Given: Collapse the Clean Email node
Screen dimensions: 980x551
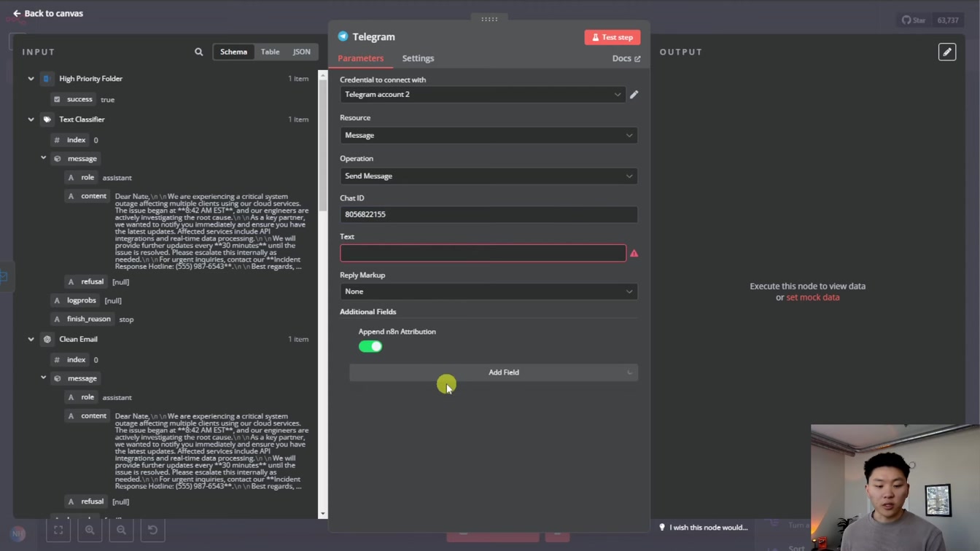Looking at the screenshot, I should [31, 339].
